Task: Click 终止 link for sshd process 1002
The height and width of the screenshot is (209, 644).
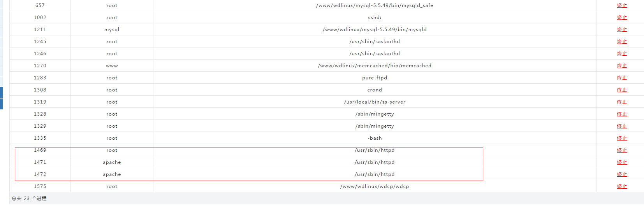Action: coord(622,18)
